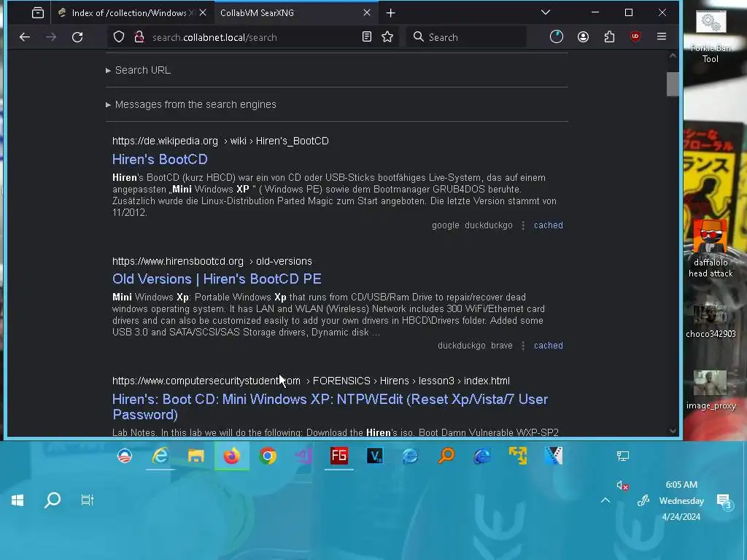Open the Windows Start menu

[18, 500]
